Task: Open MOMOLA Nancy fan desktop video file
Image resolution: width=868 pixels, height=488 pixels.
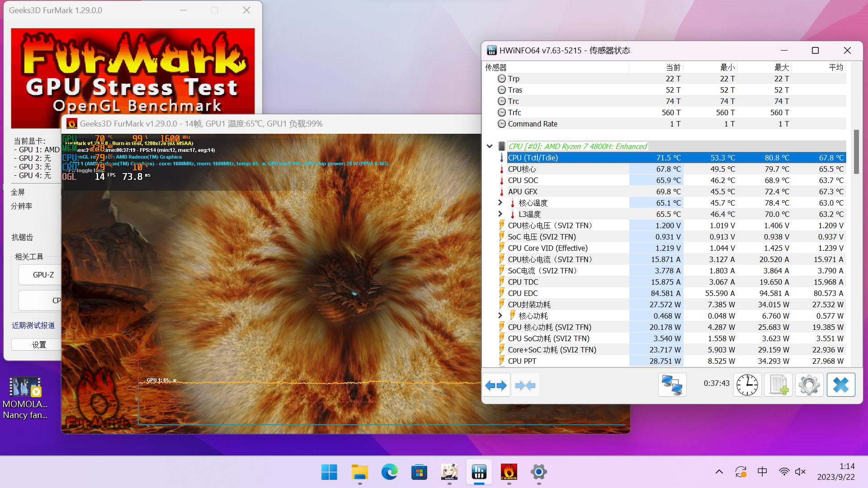Action: (25, 398)
